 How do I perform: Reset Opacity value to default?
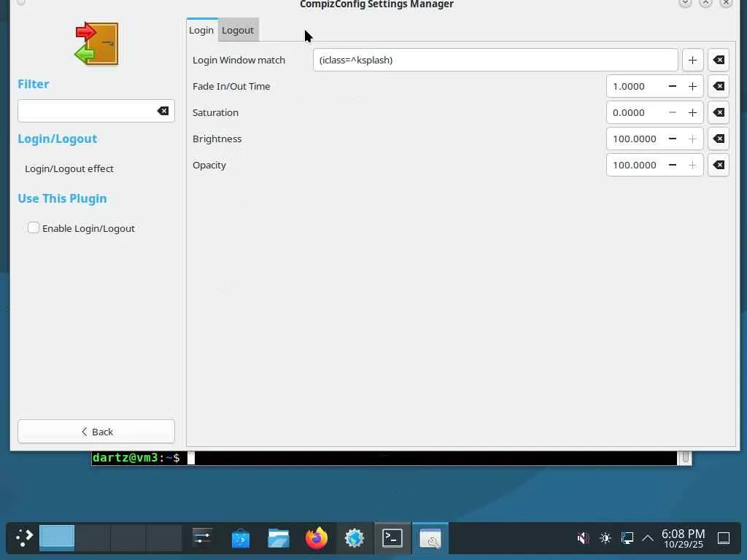point(719,165)
